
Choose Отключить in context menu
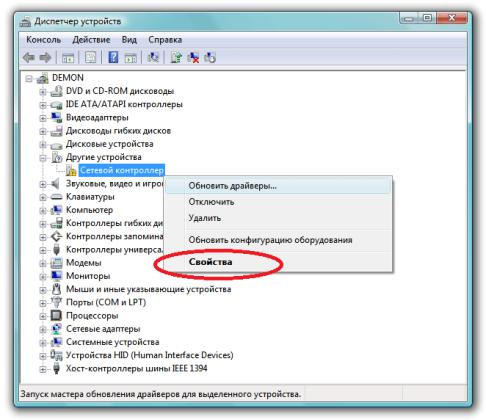coord(278,202)
